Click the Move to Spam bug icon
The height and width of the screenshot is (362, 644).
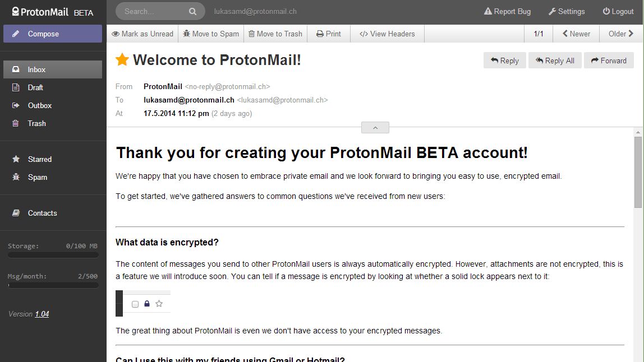pos(187,34)
